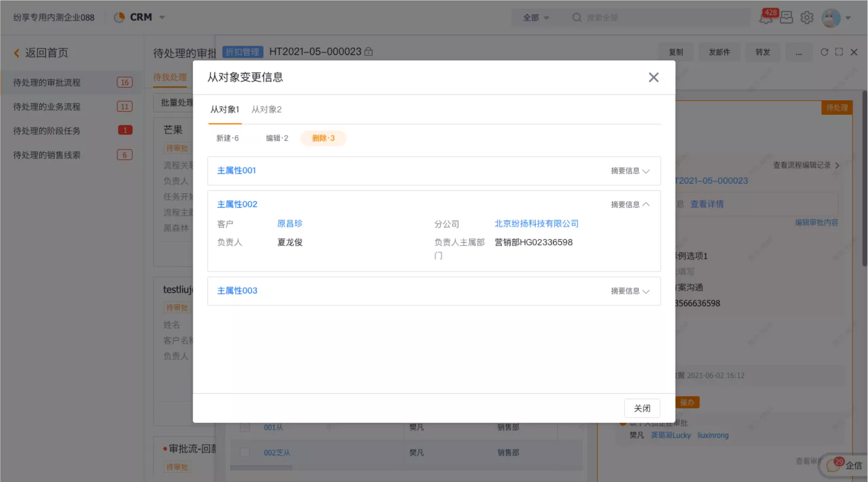Close the detail panel with X icon
This screenshot has width=868, height=482.
[x=854, y=52]
